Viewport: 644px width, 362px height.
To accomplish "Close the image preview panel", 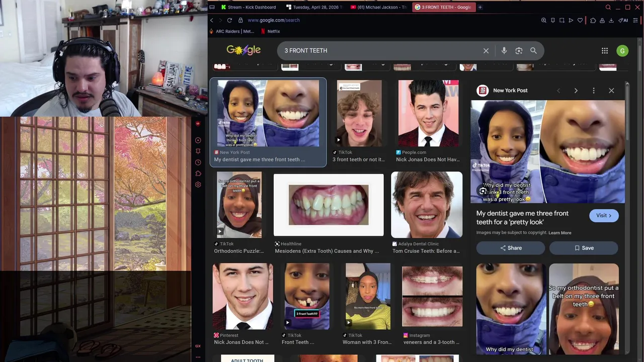I will (611, 90).
